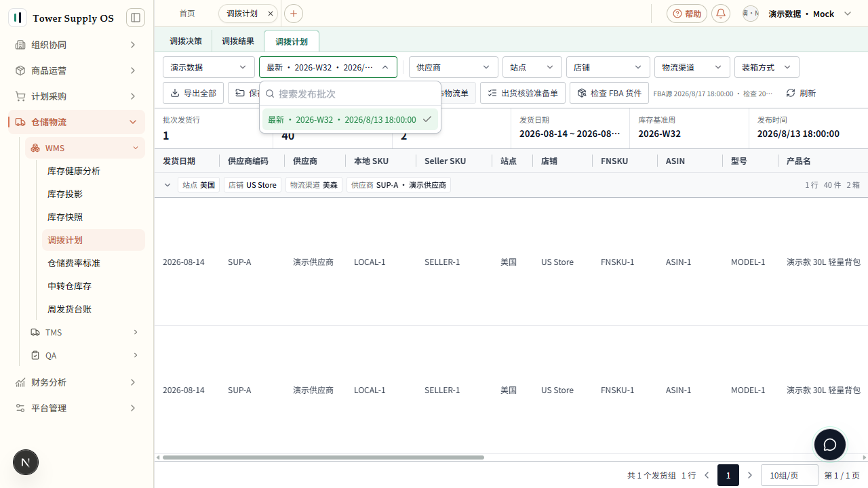Click 出货核验准备单 button
The height and width of the screenshot is (488, 868).
523,93
